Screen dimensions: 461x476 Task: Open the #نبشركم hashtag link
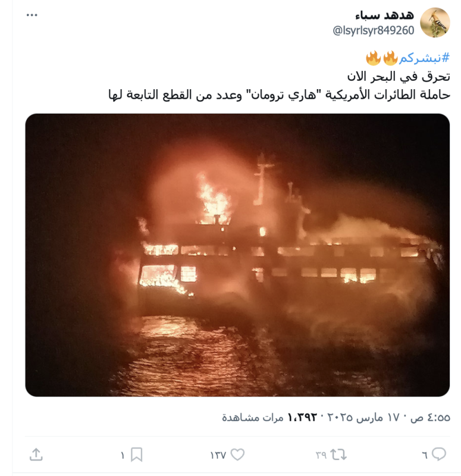point(424,58)
